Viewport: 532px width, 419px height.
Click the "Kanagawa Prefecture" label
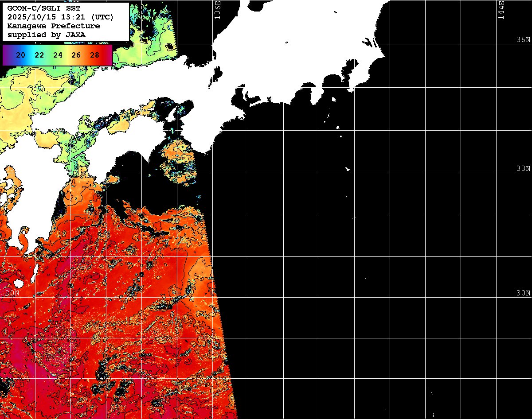[x=53, y=26]
